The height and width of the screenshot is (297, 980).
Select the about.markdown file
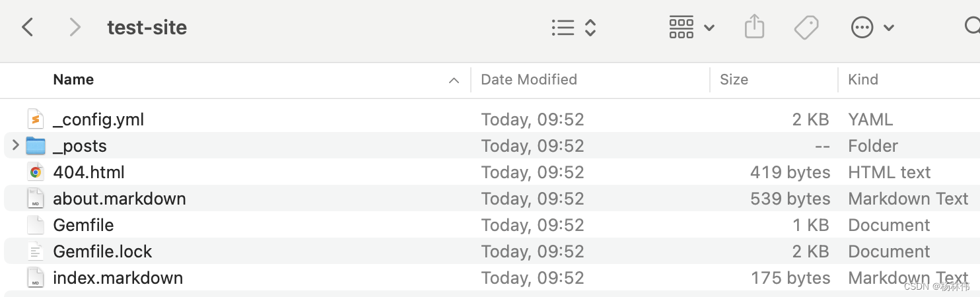pyautogui.click(x=120, y=199)
